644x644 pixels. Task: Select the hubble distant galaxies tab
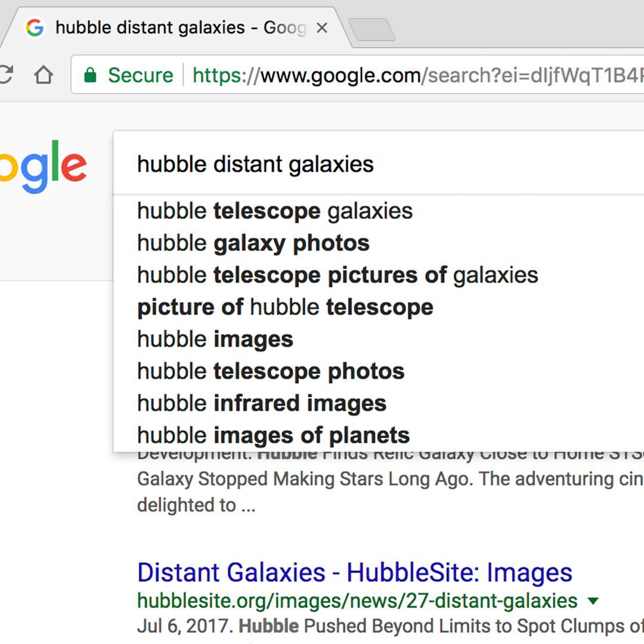click(x=179, y=28)
